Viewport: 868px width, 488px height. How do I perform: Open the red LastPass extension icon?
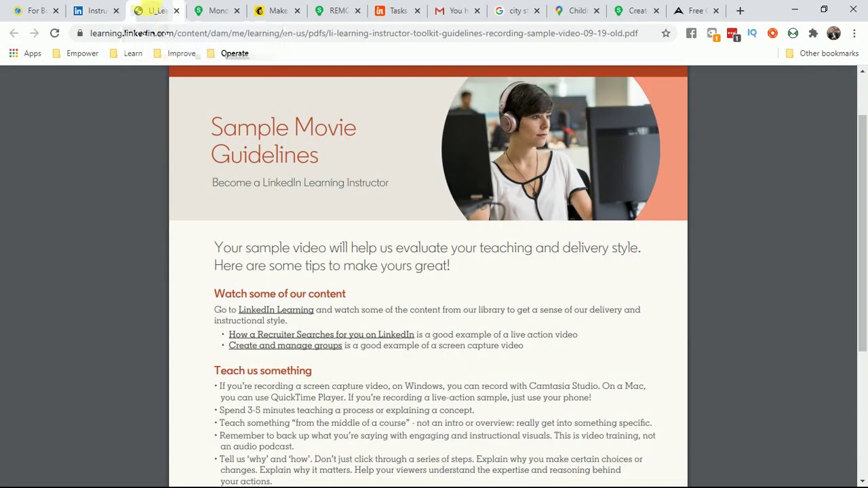732,33
